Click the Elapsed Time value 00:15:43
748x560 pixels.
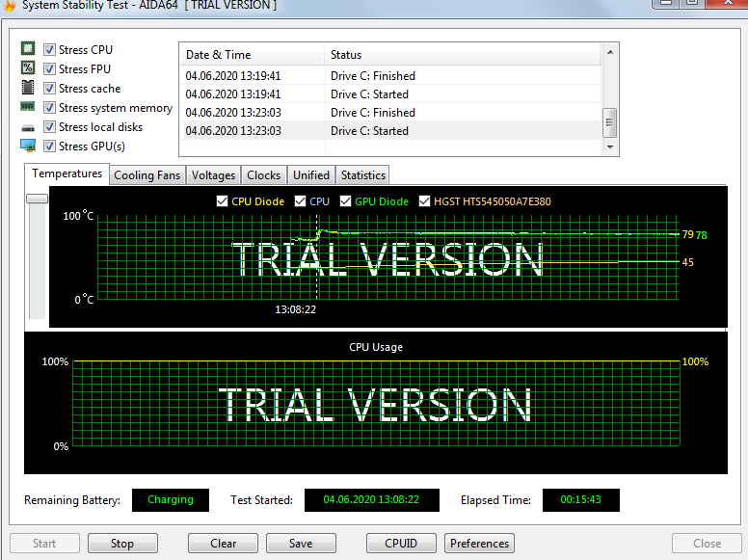(x=581, y=500)
